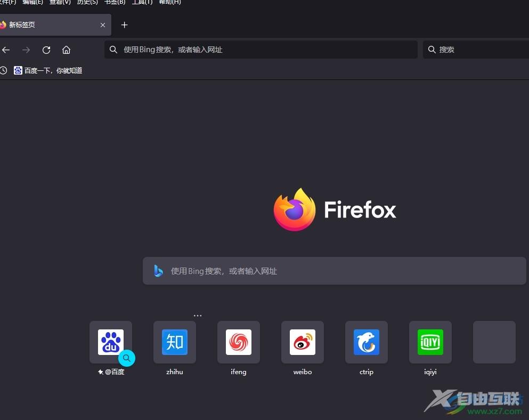Open the zhihu shortcut tile
Image resolution: width=529 pixels, height=420 pixels.
click(x=175, y=342)
